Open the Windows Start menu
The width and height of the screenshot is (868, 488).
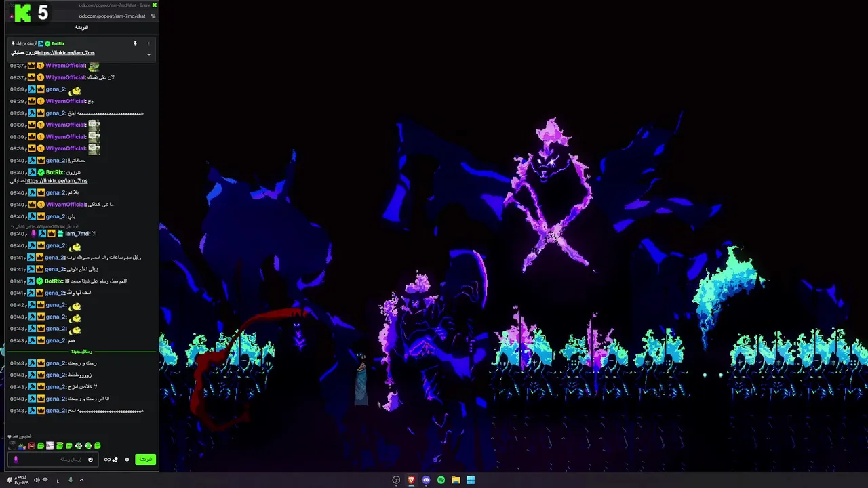click(471, 480)
